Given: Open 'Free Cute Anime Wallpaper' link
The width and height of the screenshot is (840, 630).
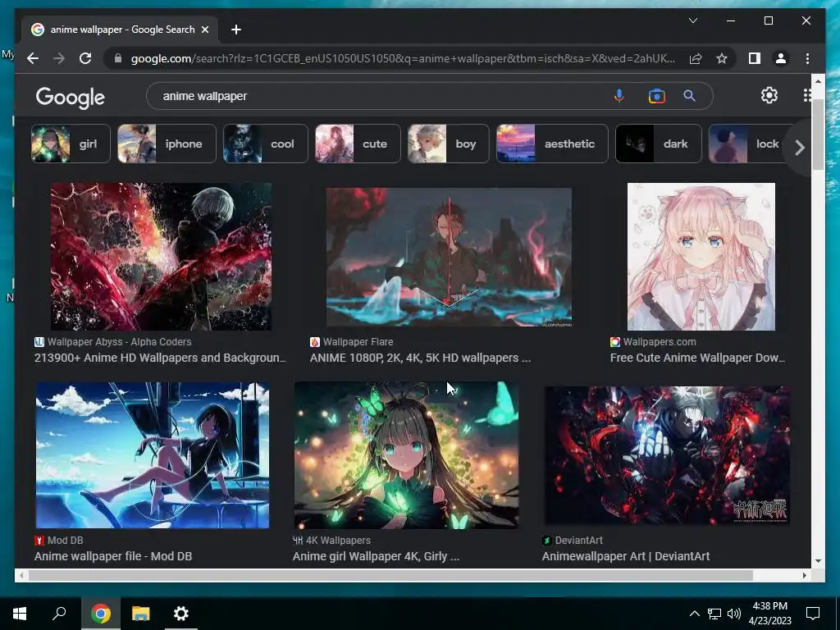Looking at the screenshot, I should [697, 358].
